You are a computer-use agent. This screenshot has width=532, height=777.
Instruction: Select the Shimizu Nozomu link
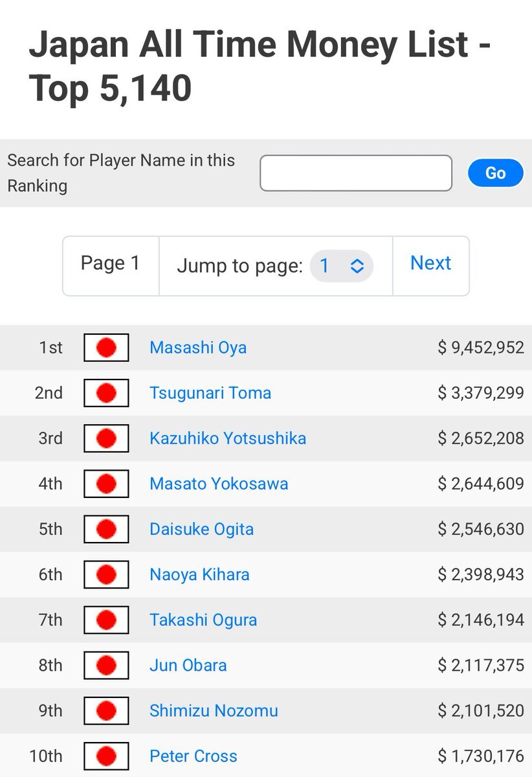coord(214,710)
